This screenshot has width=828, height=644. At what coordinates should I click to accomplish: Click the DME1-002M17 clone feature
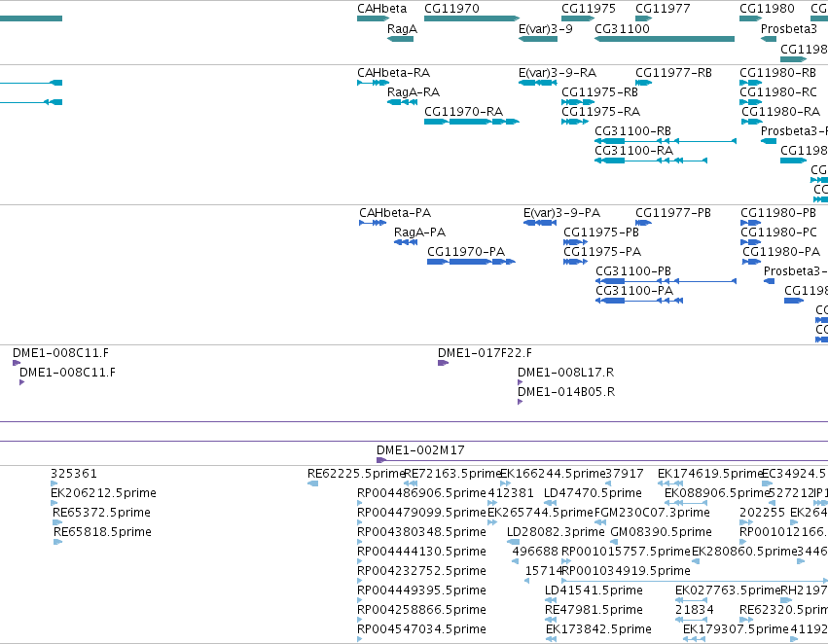(602, 460)
